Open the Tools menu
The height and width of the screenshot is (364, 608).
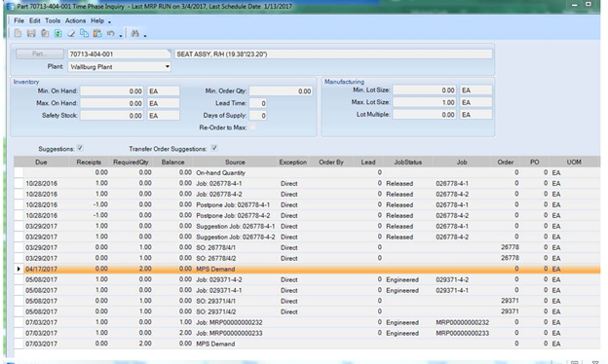53,20
